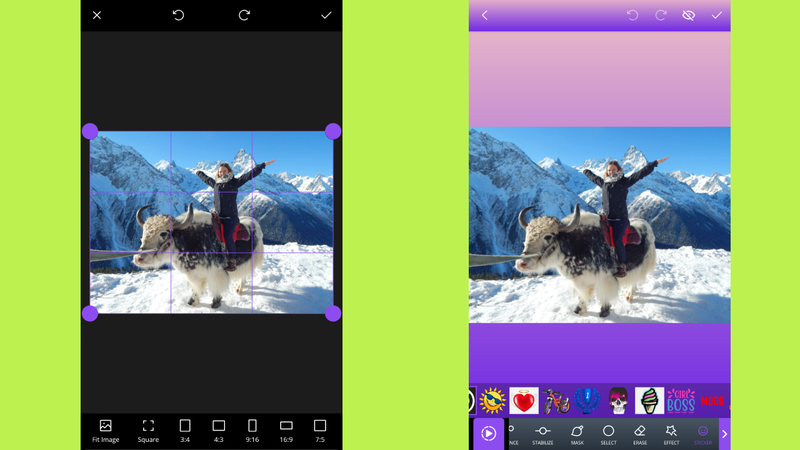Cancel crop with the X button
Viewport: 800px width, 450px height.
(x=97, y=15)
